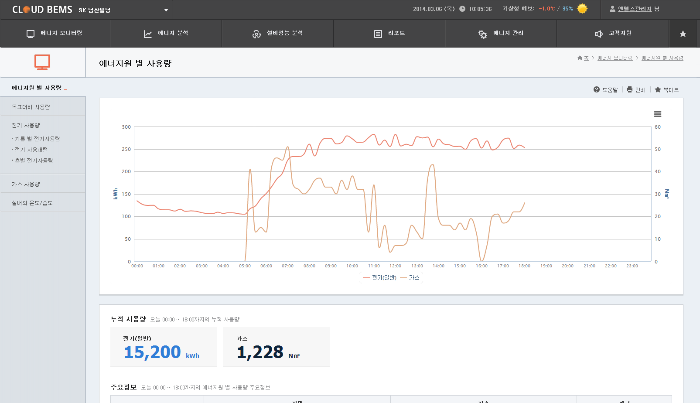This screenshot has width=700, height=403.
Task: Toggle the electricity series in chart legend
Action: [x=379, y=276]
